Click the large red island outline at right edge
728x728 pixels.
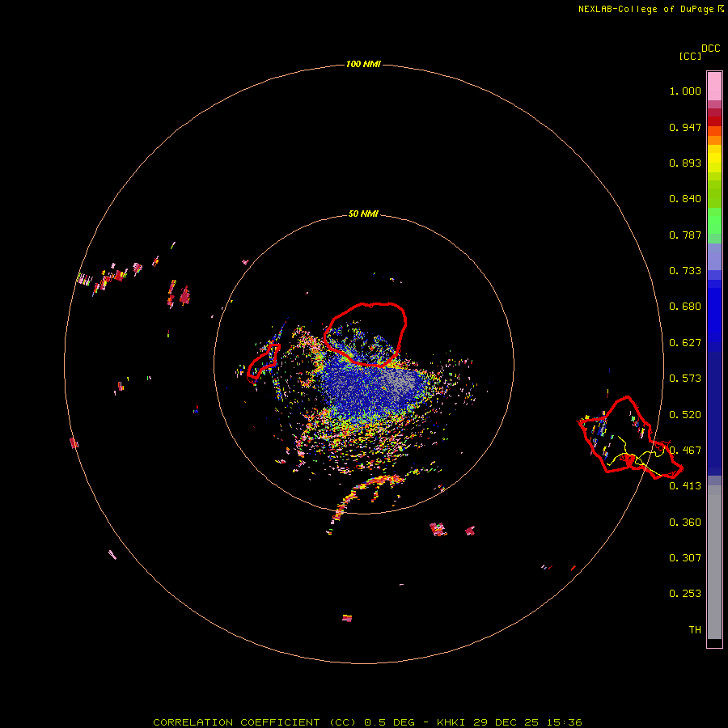[x=630, y=438]
